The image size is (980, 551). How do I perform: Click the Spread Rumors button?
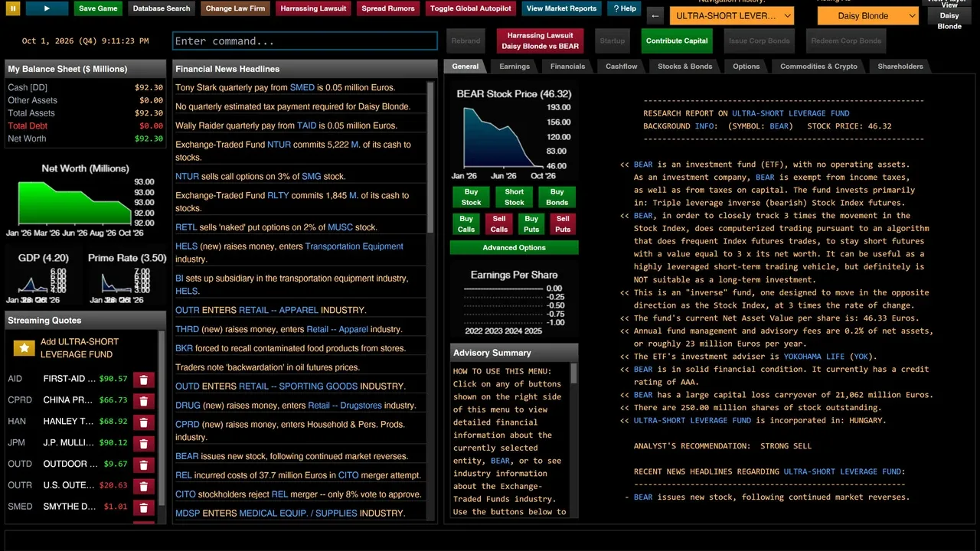(388, 8)
